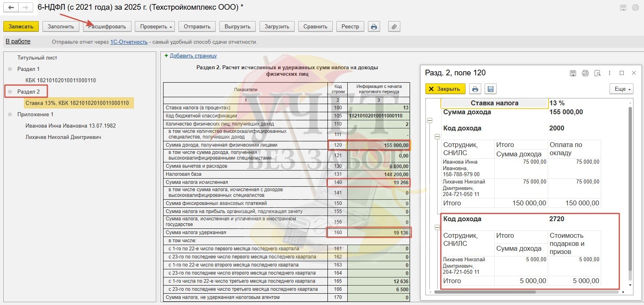Image resolution: width=644 pixels, height=305 pixels.
Task: Select the line 140 calculated tax value cell
Action: click(378, 183)
